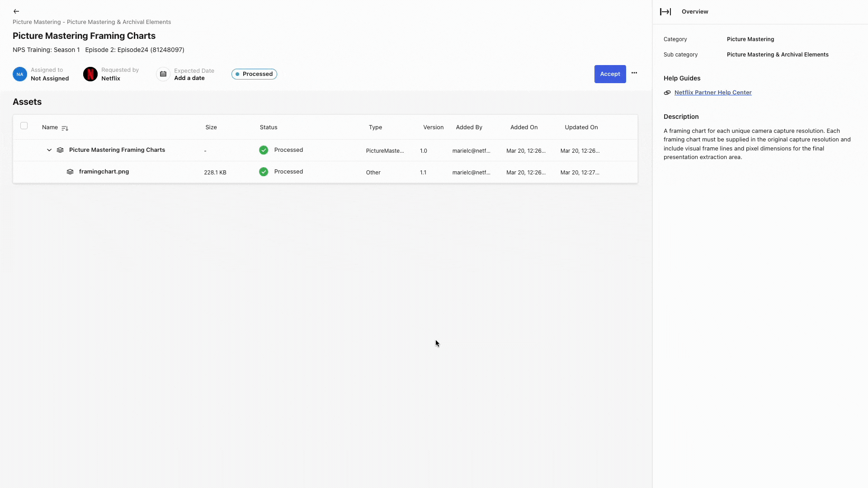Click the green Processed status check on framingchart.png
The image size is (868, 488).
pyautogui.click(x=264, y=172)
